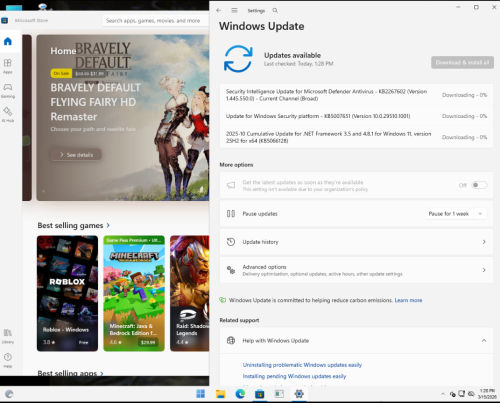
Task: Open Minecraft: Java & Bedrock Edition card
Action: click(x=134, y=293)
